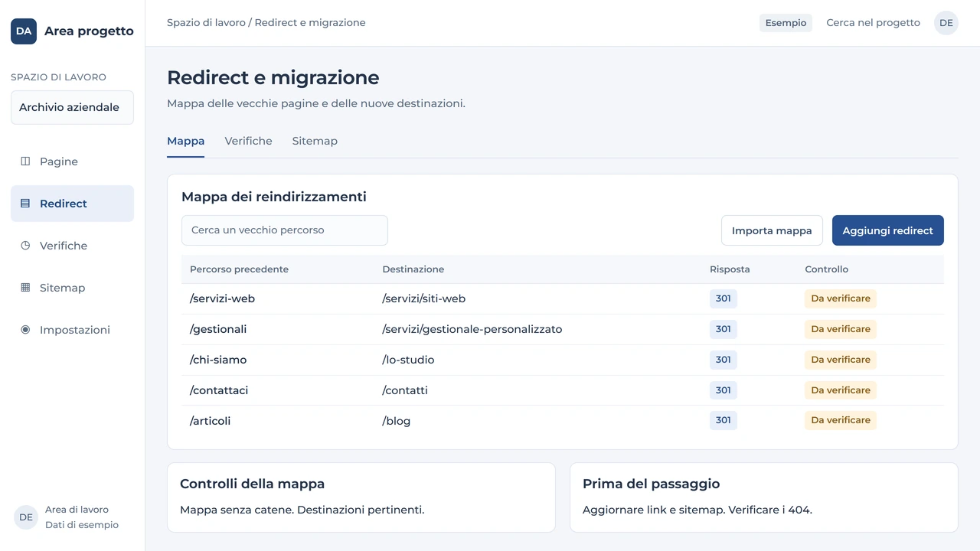Screen dimensions: 980x551
Task: Click the DE avatar at sidebar bottom
Action: pos(26,517)
